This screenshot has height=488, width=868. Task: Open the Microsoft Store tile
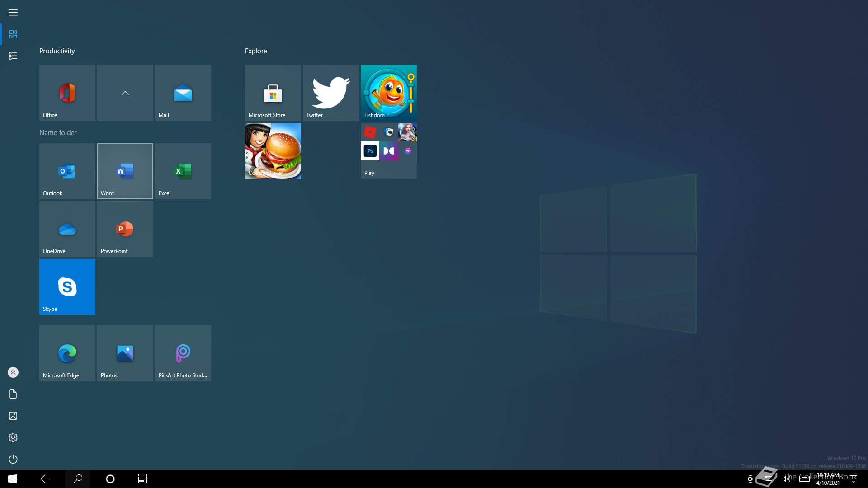(273, 93)
